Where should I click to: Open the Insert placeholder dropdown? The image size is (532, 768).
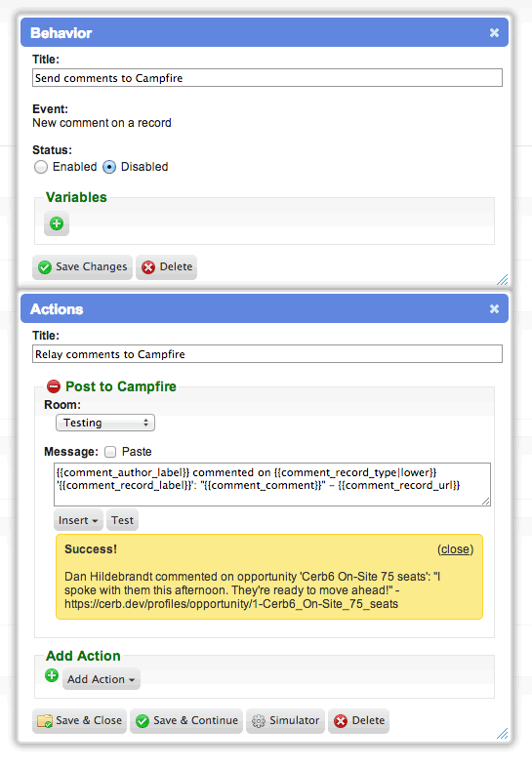pos(78,520)
